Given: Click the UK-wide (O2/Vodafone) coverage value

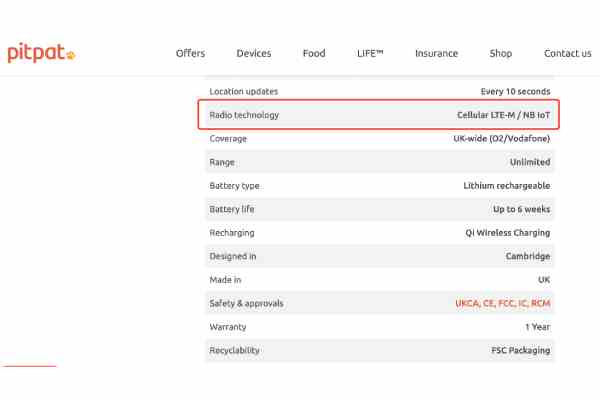Looking at the screenshot, I should point(501,139).
